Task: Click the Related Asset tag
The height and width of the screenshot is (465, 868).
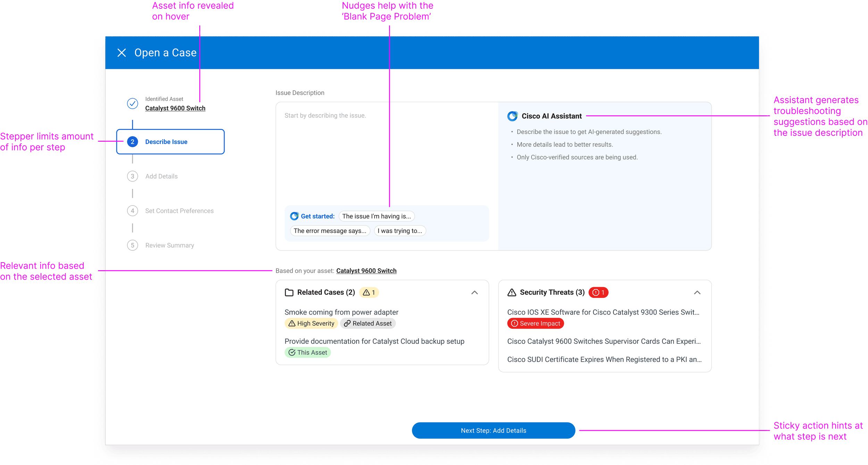Action: 368,323
